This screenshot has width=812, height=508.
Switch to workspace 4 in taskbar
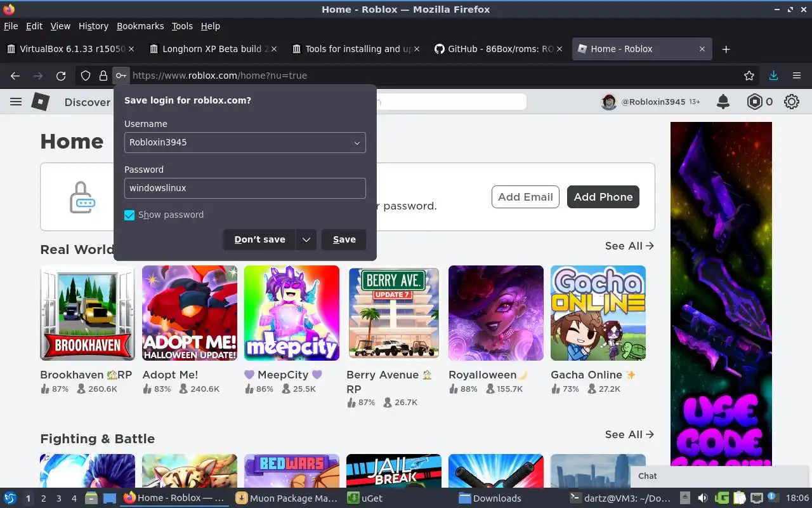click(x=74, y=498)
